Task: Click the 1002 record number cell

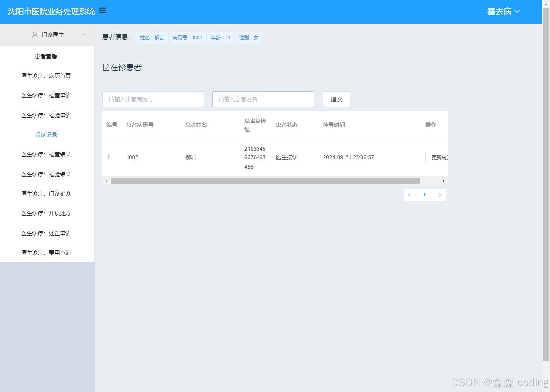Action: pos(132,158)
